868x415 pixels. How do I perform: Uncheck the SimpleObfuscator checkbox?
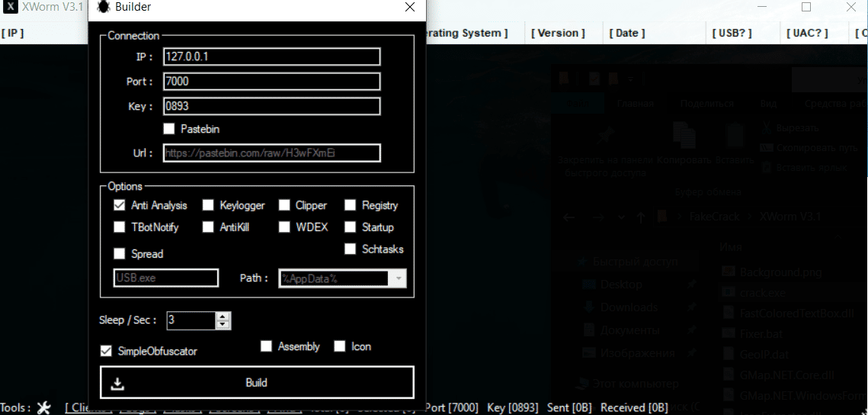point(106,351)
